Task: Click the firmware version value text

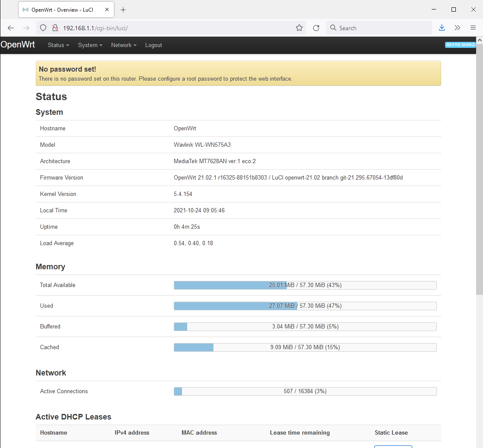Action: pos(288,177)
